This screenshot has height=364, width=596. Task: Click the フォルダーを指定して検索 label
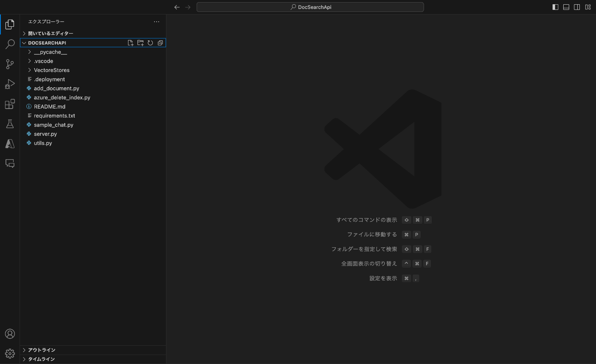pos(364,249)
